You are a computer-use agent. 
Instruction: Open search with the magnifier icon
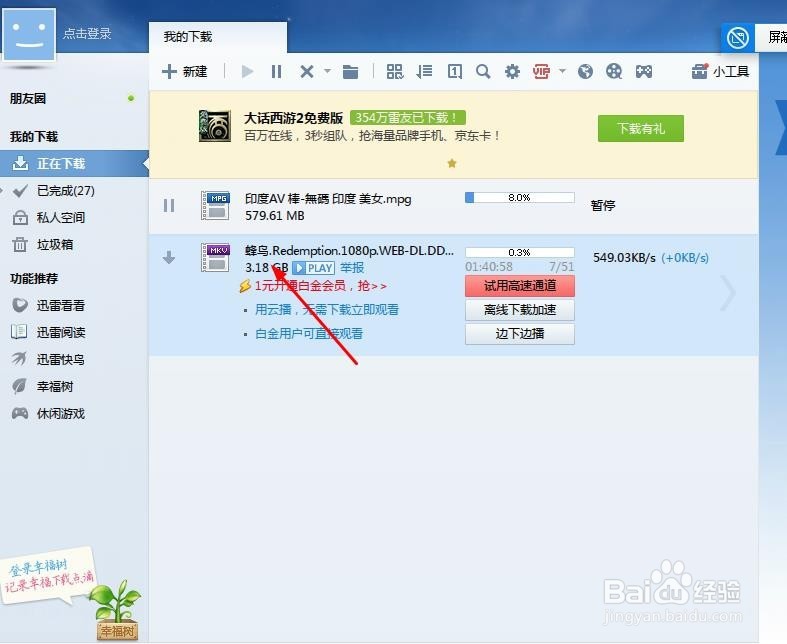pyautogui.click(x=483, y=71)
